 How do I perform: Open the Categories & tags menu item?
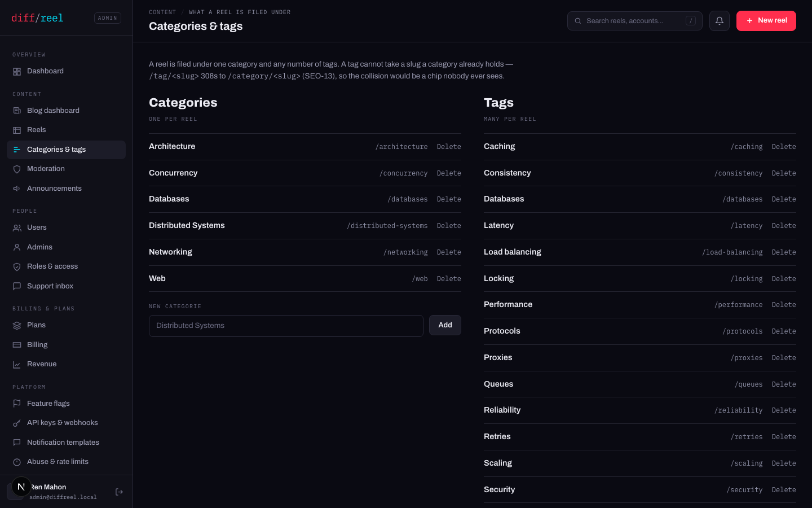66,150
